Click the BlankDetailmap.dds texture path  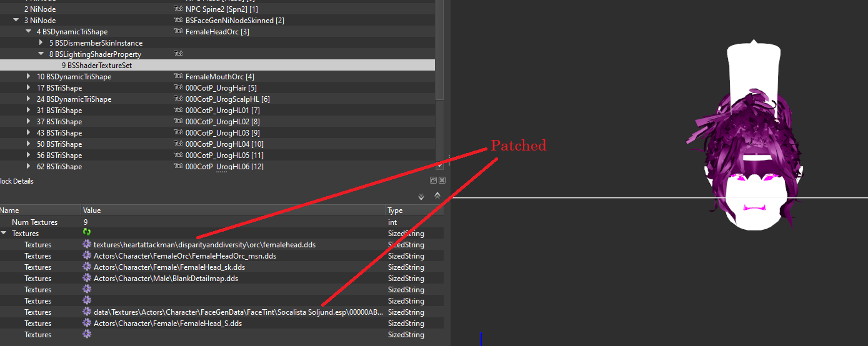[x=166, y=278]
